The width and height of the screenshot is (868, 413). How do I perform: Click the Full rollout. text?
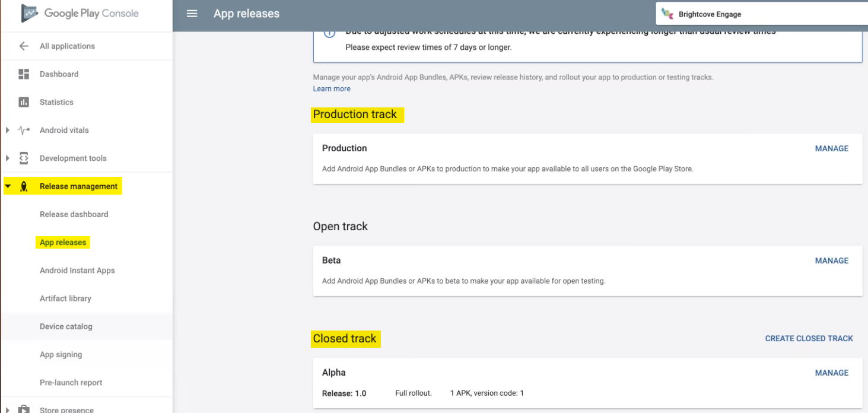click(414, 393)
